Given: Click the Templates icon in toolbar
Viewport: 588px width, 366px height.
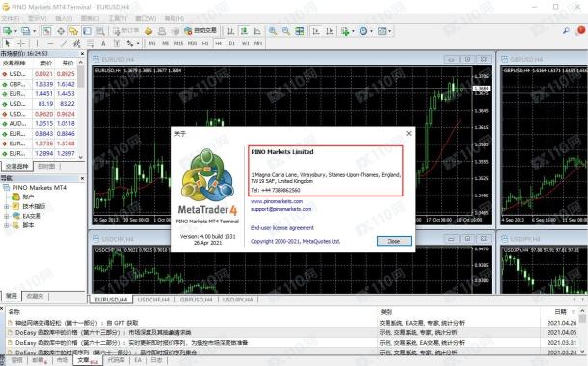Looking at the screenshot, I should point(382,31).
